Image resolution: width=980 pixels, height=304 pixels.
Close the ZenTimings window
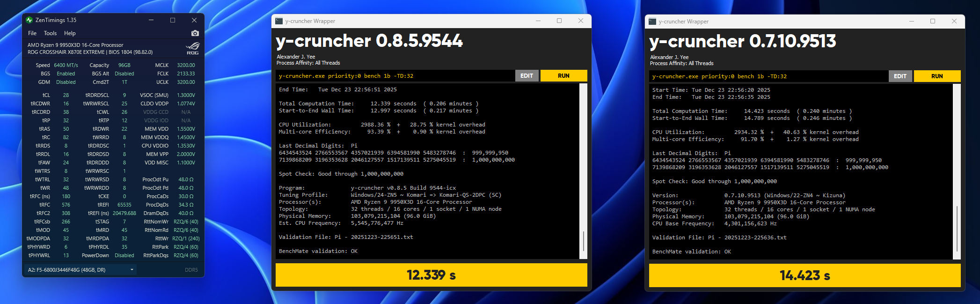click(194, 20)
